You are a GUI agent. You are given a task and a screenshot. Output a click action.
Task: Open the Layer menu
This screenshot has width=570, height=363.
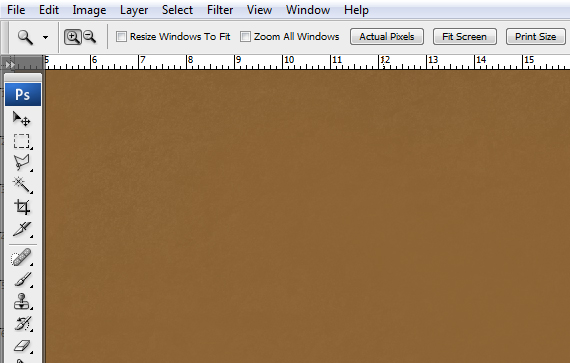134,10
